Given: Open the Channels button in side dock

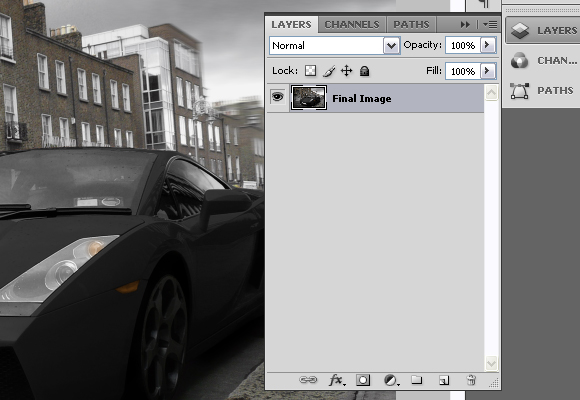Looking at the screenshot, I should pos(543,61).
